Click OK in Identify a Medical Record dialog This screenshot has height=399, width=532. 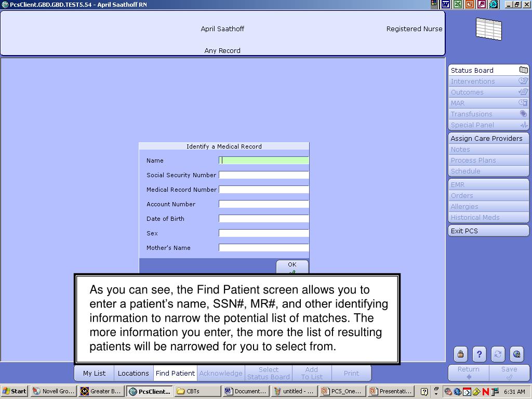[292, 267]
